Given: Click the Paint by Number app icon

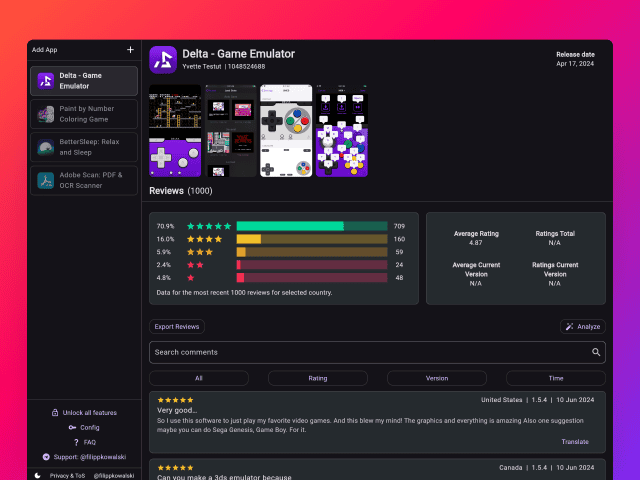Looking at the screenshot, I should click(45, 113).
